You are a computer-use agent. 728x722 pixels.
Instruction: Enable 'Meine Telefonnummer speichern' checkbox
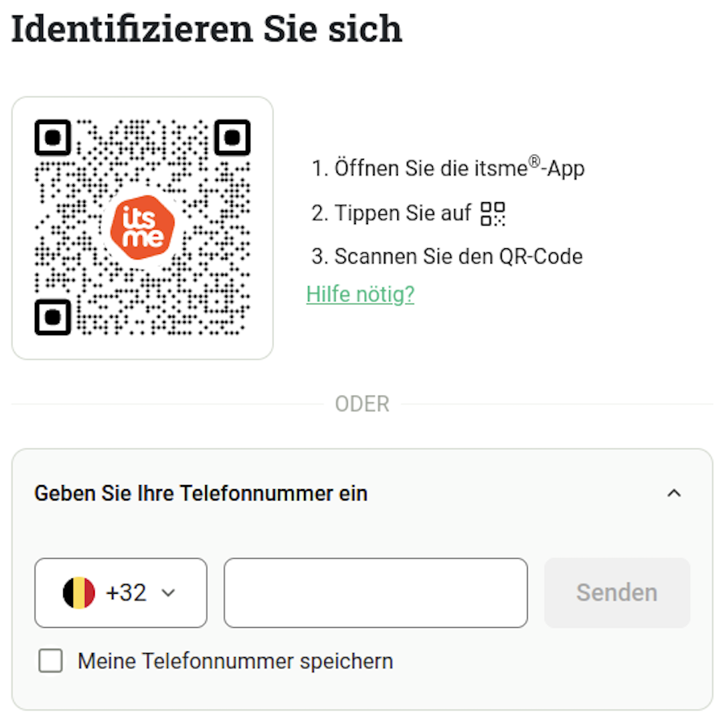pyautogui.click(x=50, y=660)
